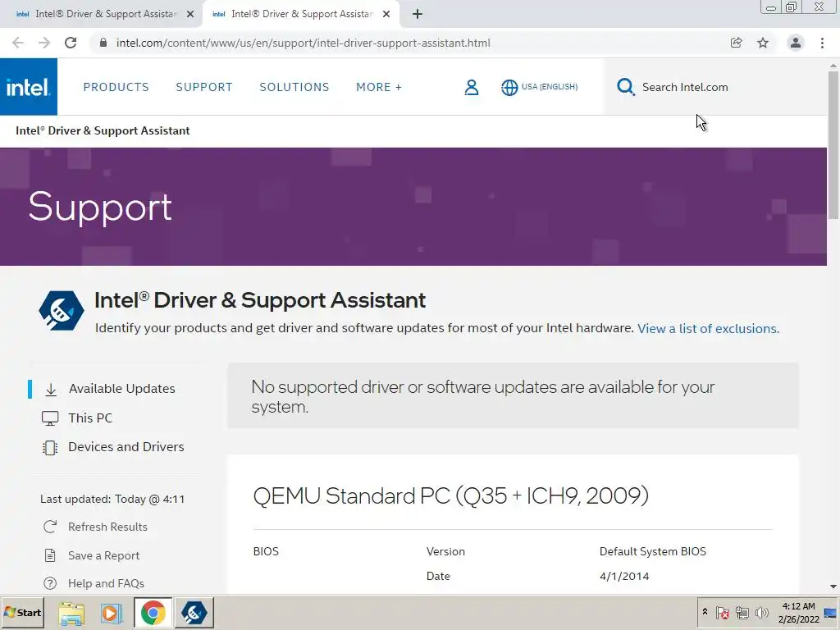Click the BIOS date 4/1/2014
Viewport: 840px width, 630px height.
pos(624,577)
